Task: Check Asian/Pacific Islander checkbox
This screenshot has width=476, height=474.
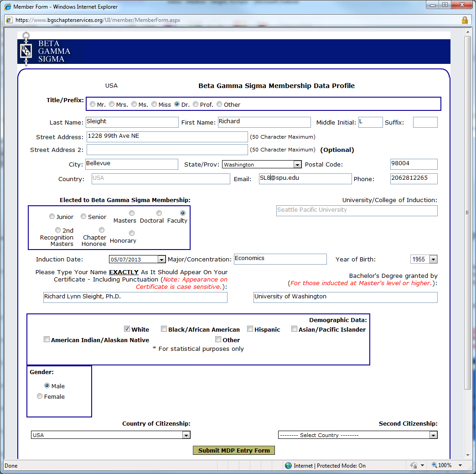Action: pyautogui.click(x=294, y=329)
